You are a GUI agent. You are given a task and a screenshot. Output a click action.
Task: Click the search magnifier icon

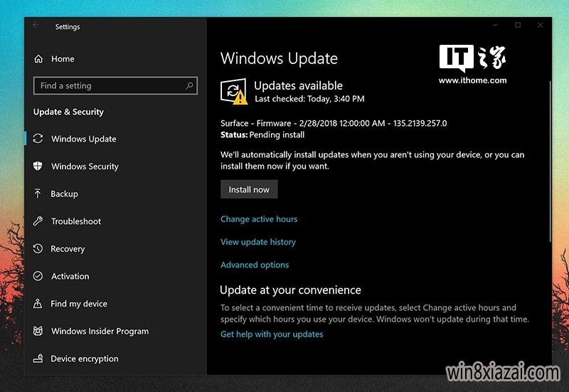(189, 85)
